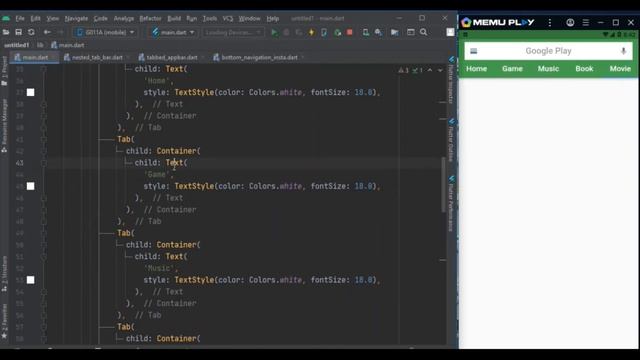Click white color swatch at line 45 gutter
The image size is (640, 360).
[x=31, y=187]
